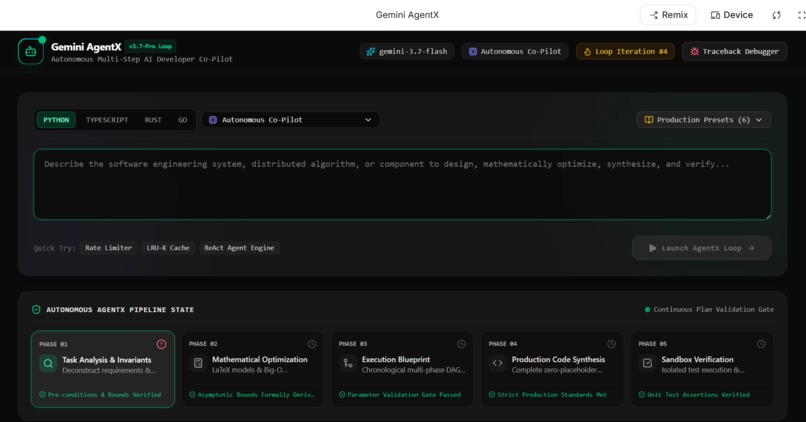806x422 pixels.
Task: Click the Launch AgentX Loop button
Action: click(702, 248)
